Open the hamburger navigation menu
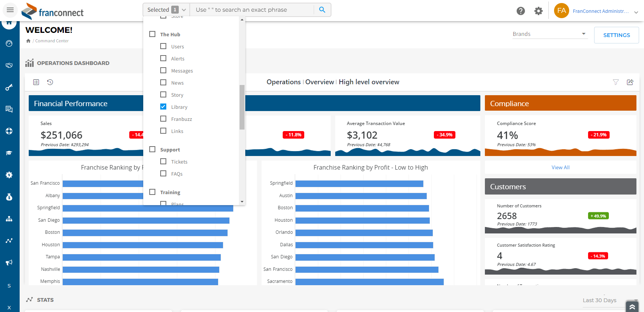The height and width of the screenshot is (312, 644). click(x=10, y=10)
